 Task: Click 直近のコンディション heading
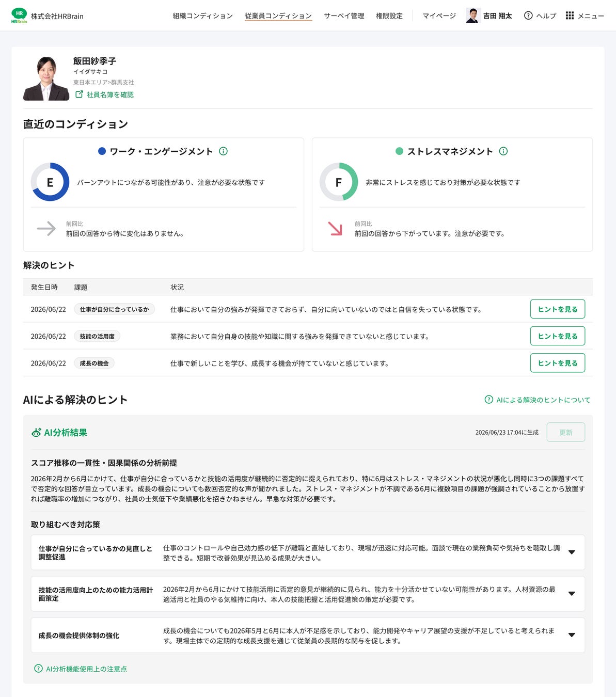pyautogui.click(x=75, y=124)
